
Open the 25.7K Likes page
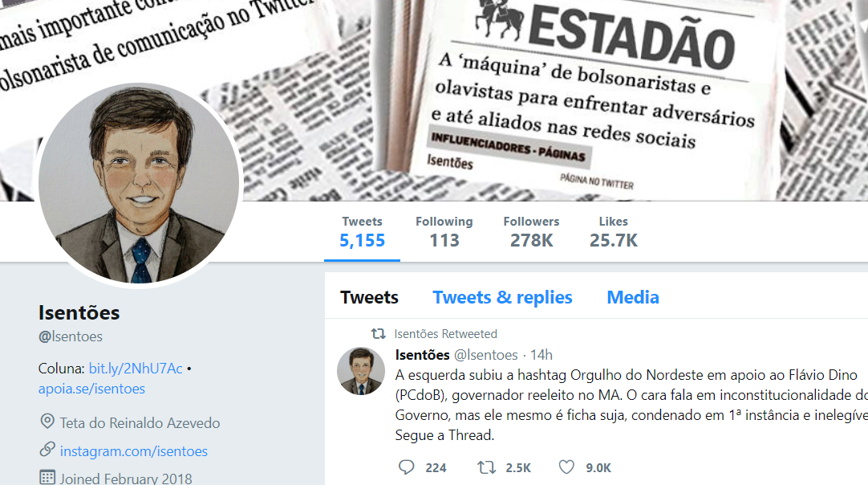click(x=614, y=232)
